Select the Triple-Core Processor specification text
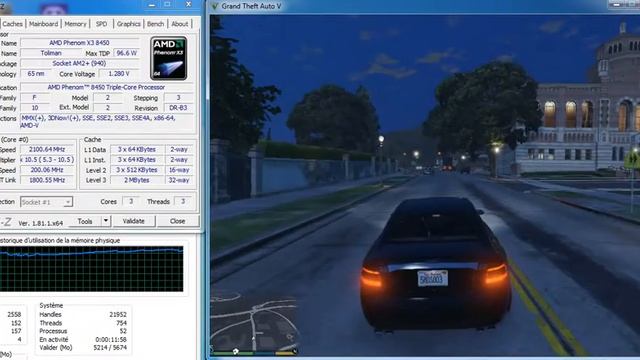The image size is (640, 360). pos(107,87)
